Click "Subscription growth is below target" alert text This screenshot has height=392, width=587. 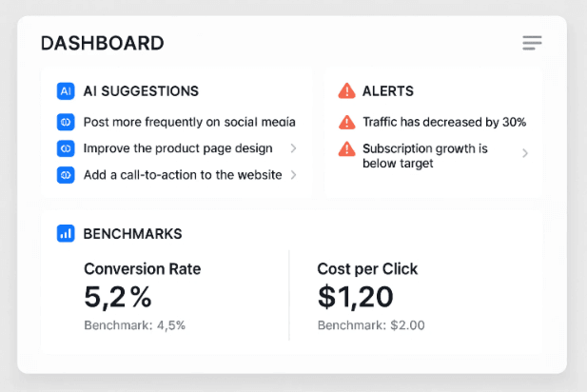point(424,156)
